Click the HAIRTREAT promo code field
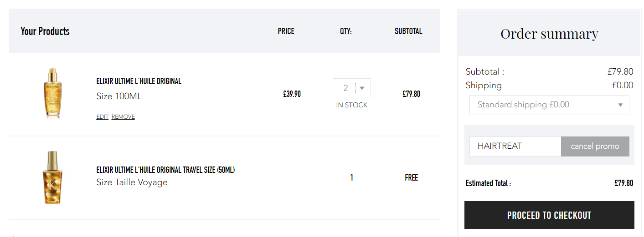Viewport: 644px width, 237px height. coord(515,146)
